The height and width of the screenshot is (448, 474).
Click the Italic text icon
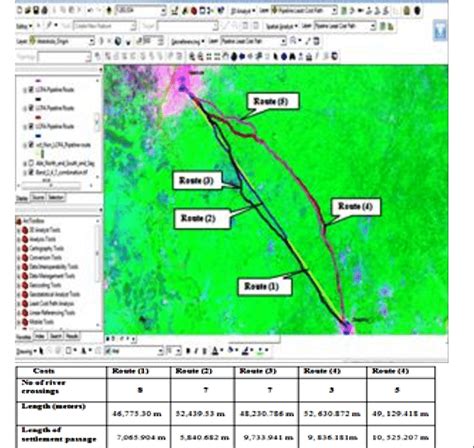(196, 351)
